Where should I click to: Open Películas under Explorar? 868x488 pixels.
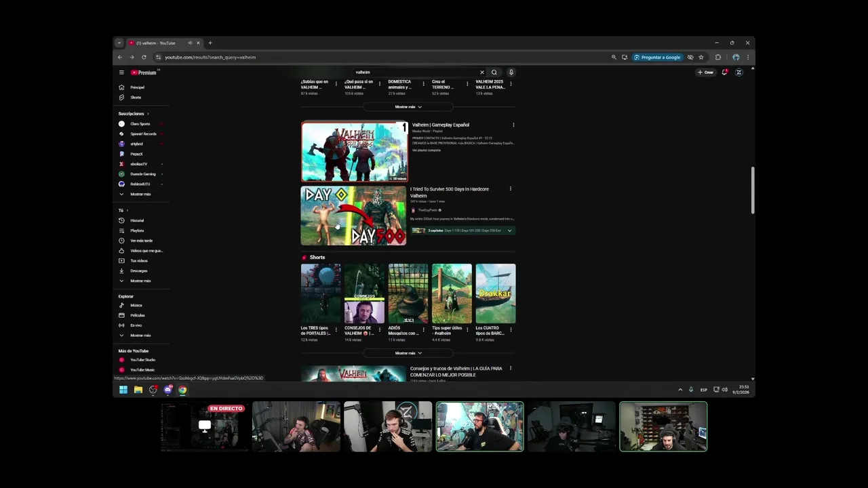tap(138, 315)
